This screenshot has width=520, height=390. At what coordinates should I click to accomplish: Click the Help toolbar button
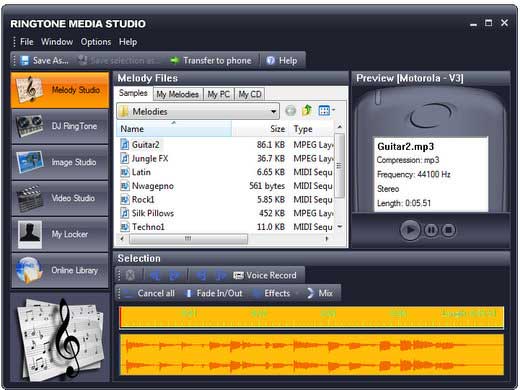(282, 60)
